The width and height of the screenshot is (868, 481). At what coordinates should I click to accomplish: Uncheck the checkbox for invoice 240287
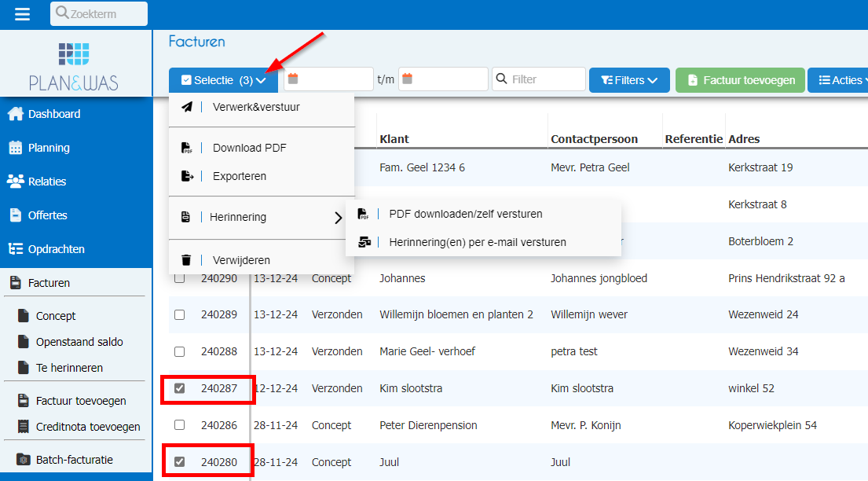click(x=179, y=388)
